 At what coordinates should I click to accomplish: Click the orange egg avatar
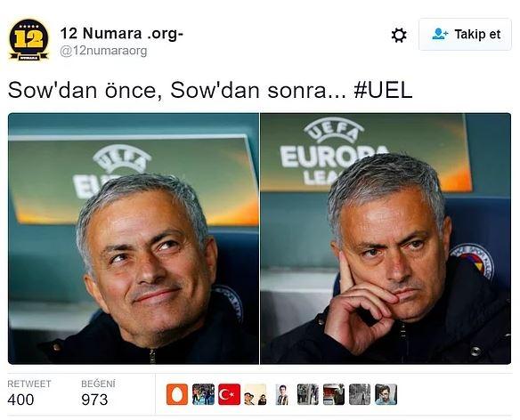pos(177,394)
